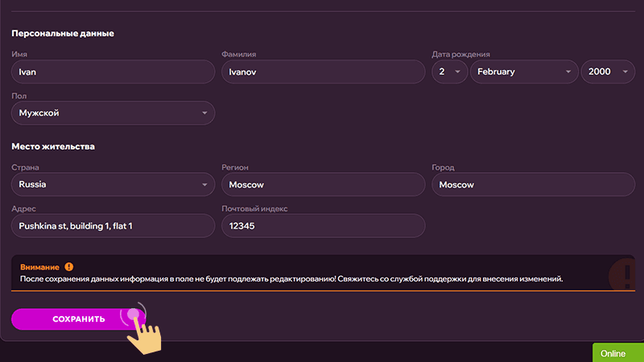Viewport: 644px width, 362px height.
Task: Click the Имя field containing Ivan
Action: [x=114, y=72]
